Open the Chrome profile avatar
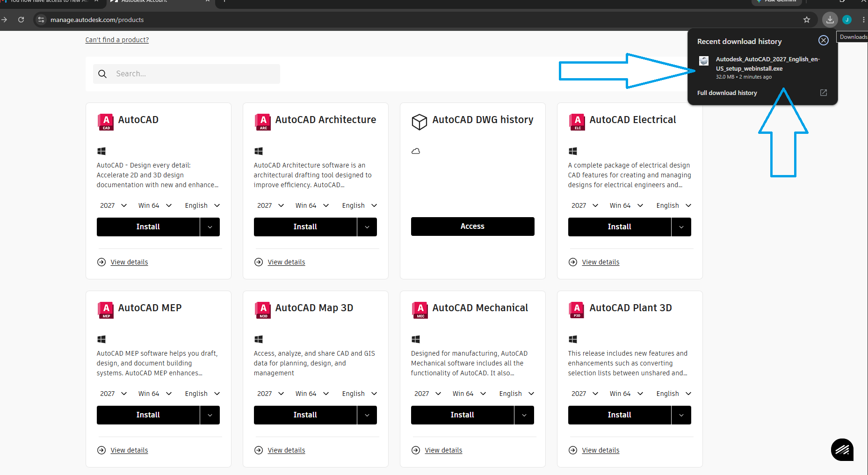Screen dimensions: 868x475 (x=847, y=20)
